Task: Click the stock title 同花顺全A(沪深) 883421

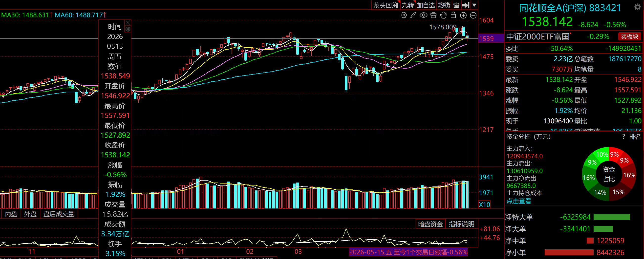Action: [x=570, y=8]
